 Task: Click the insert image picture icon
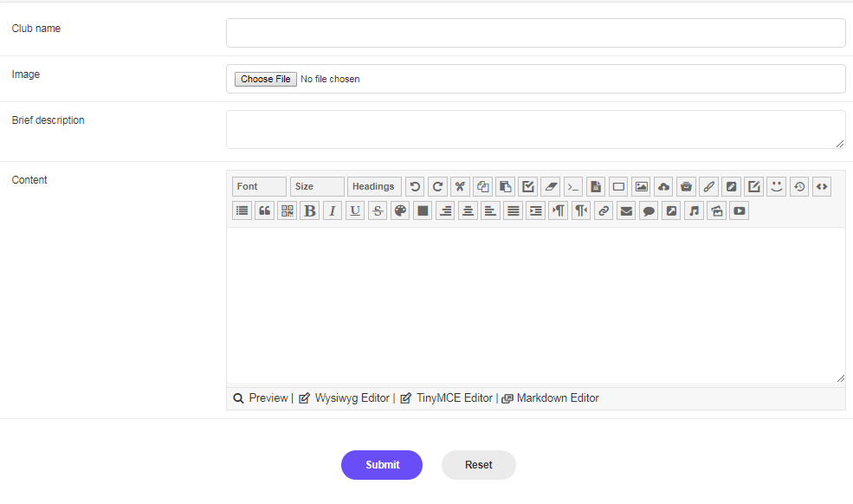click(x=641, y=187)
